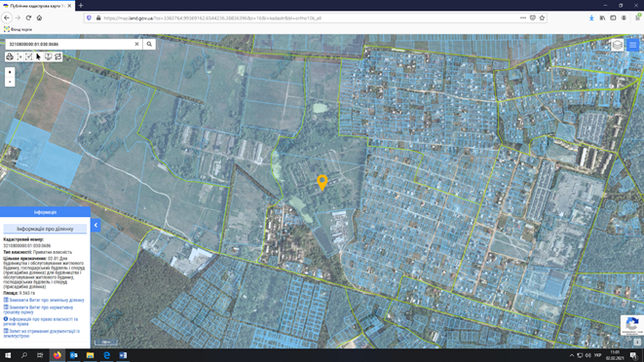Open the map layers switcher
The width and height of the screenshot is (644, 362).
[x=618, y=45]
